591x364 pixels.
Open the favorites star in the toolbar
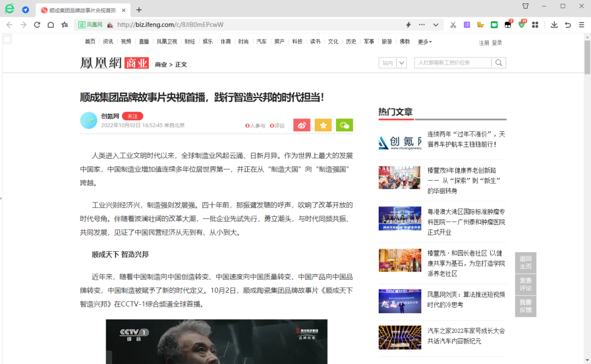click(65, 25)
